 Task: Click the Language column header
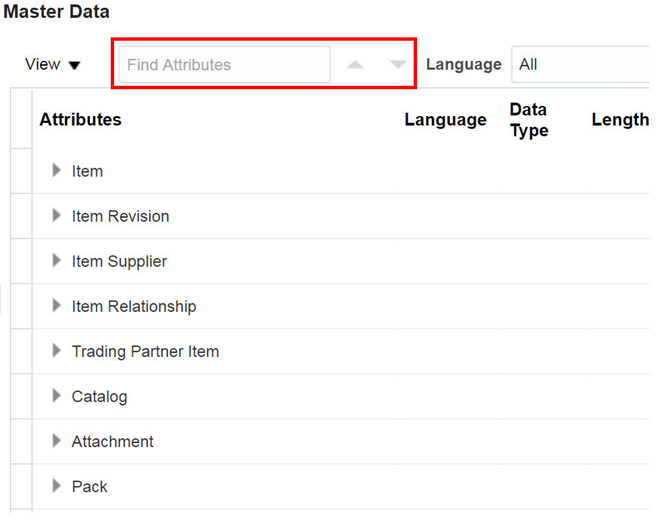pos(445,120)
